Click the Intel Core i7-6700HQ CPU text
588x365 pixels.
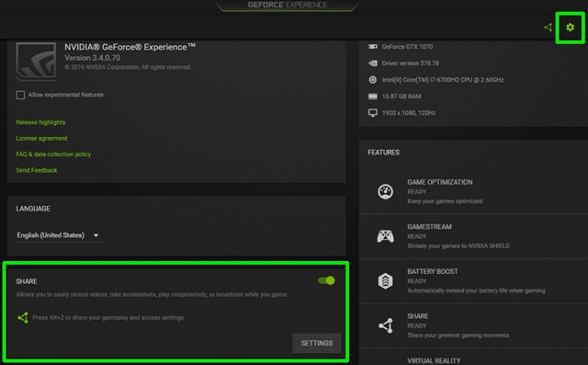click(x=443, y=79)
